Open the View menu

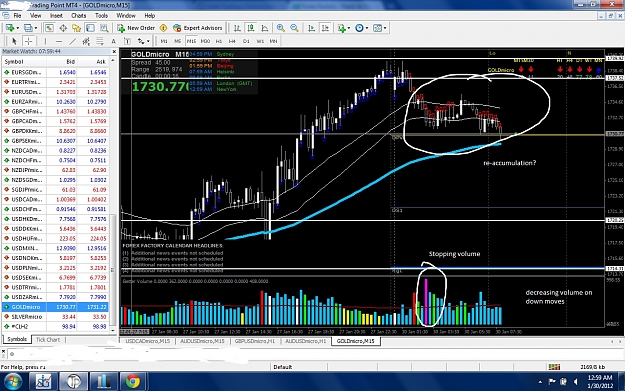[x=35, y=16]
